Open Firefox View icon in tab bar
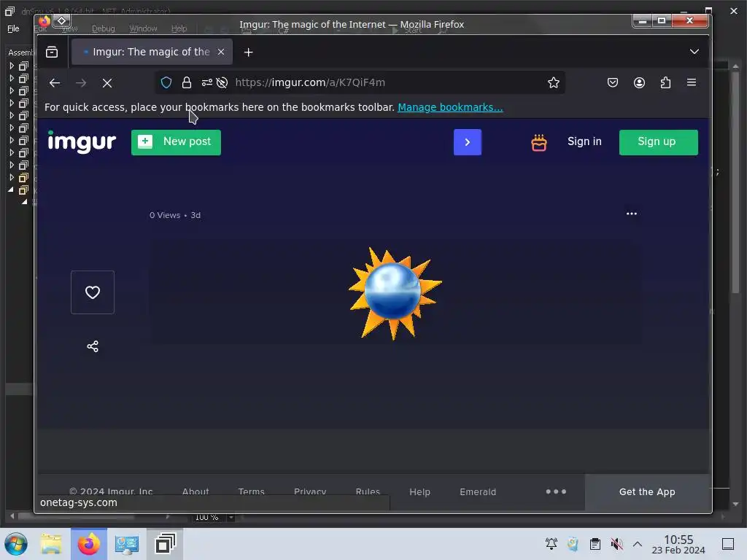The width and height of the screenshot is (747, 560). click(x=52, y=52)
